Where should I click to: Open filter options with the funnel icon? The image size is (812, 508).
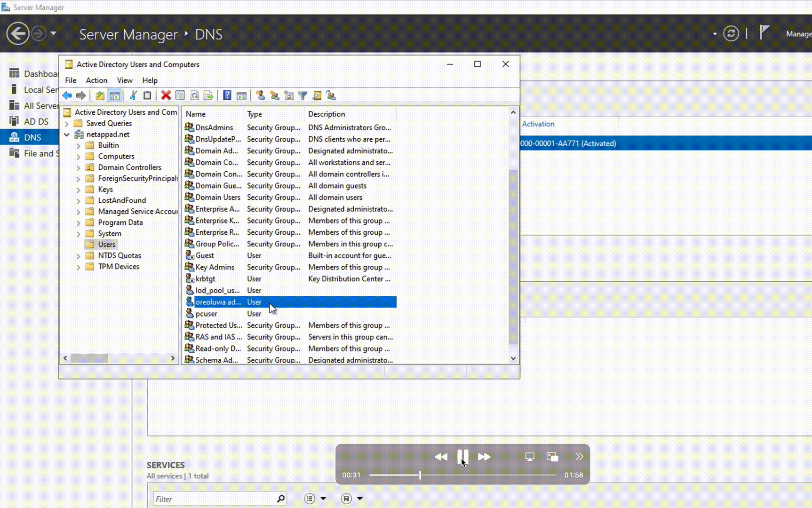click(x=303, y=95)
